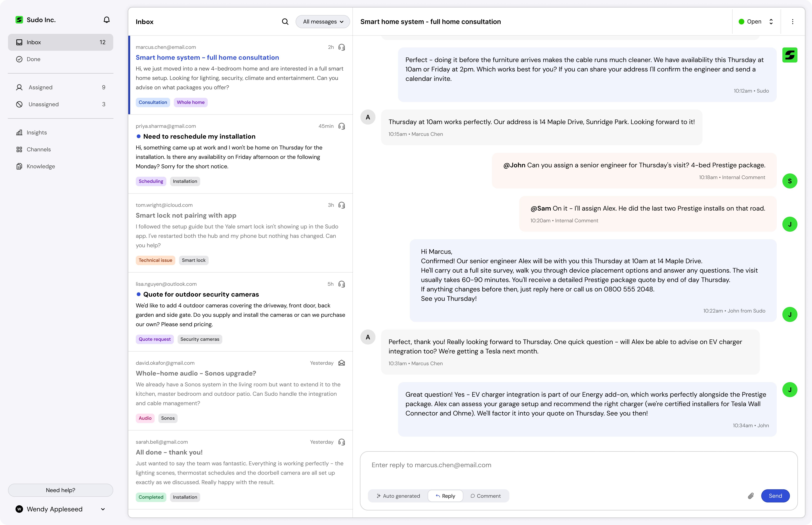The height and width of the screenshot is (525, 812).
Task: Open Knowledge page
Action: click(61, 166)
